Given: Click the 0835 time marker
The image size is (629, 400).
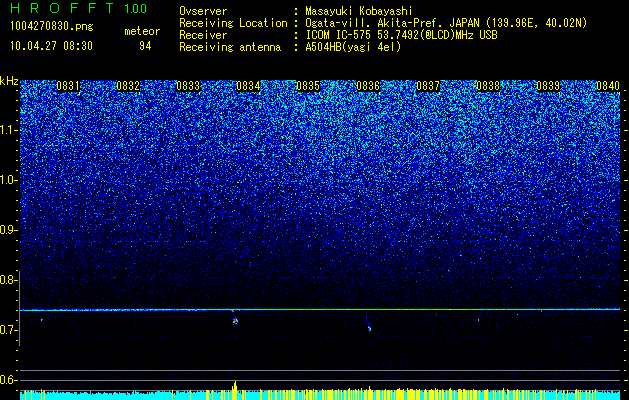Looking at the screenshot, I should 308,86.
